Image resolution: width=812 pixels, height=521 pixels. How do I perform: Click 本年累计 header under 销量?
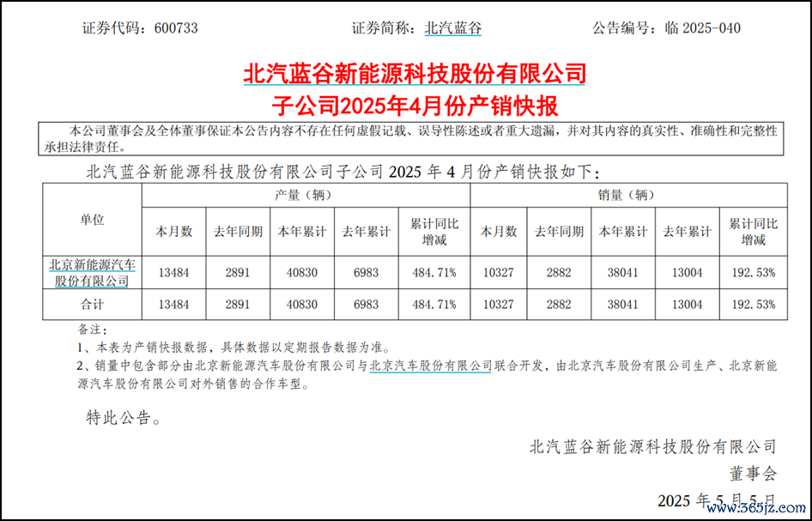(x=623, y=232)
